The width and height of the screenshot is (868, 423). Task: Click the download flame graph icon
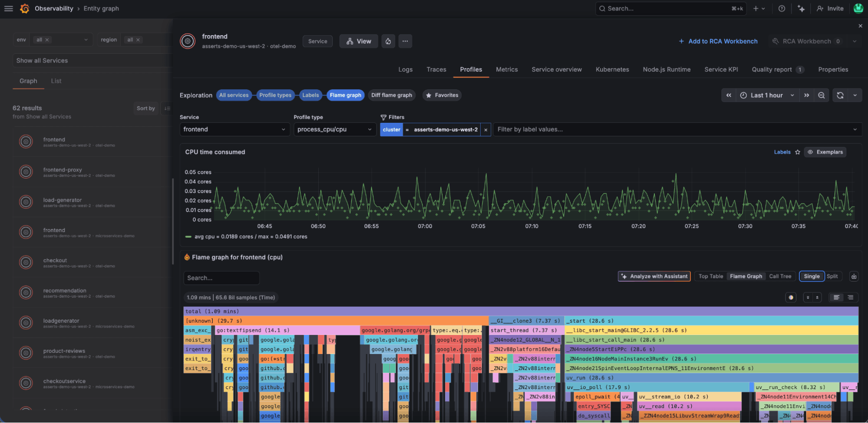pos(854,276)
